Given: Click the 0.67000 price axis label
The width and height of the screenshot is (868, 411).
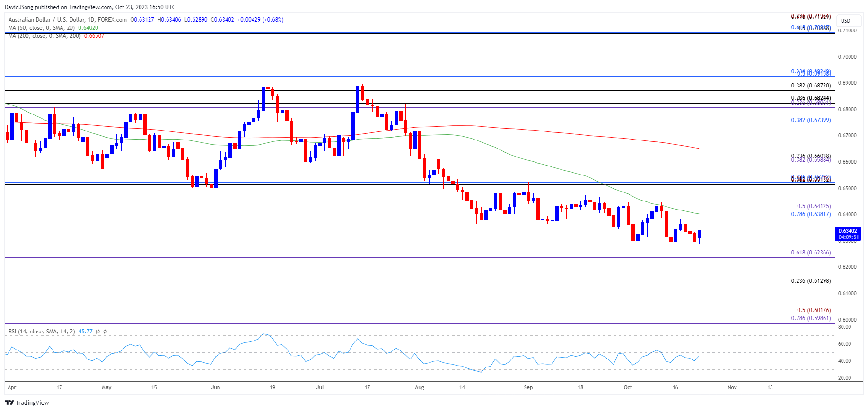Looking at the screenshot, I should (x=847, y=135).
